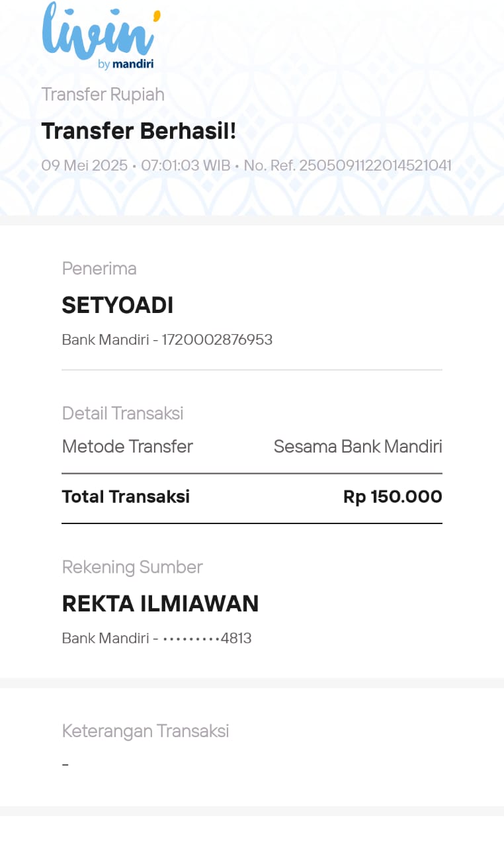The image size is (504, 847).
Task: Tap the dash under Keterangan Transaksi
Action: click(x=65, y=765)
